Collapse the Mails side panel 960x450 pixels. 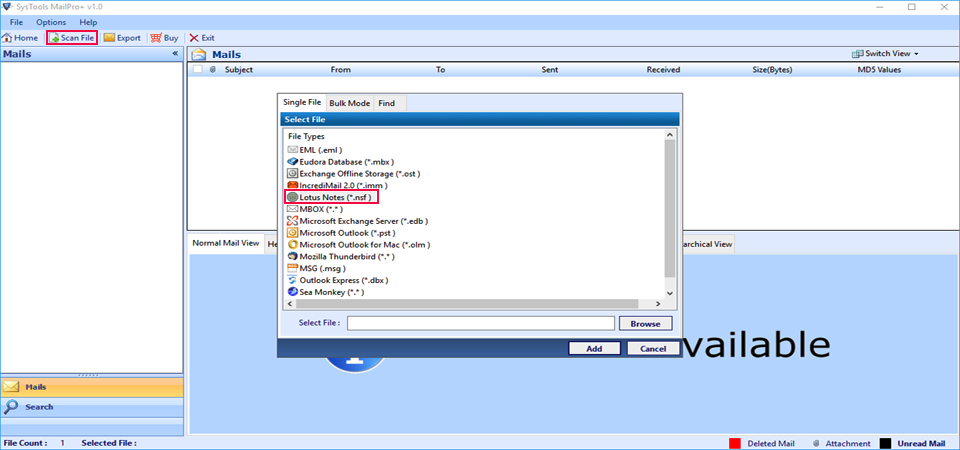(x=175, y=54)
